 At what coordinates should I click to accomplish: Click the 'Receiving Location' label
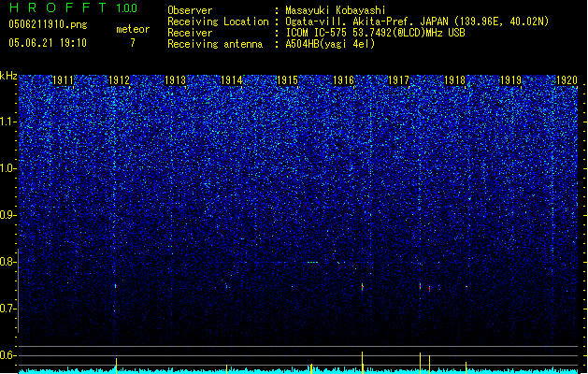pyautogui.click(x=218, y=22)
